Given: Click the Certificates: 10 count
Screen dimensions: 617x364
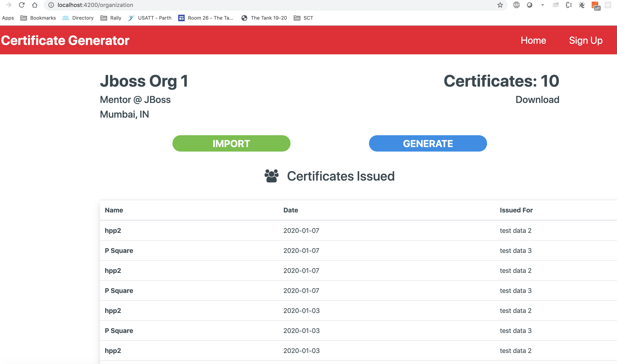Looking at the screenshot, I should tap(501, 81).
